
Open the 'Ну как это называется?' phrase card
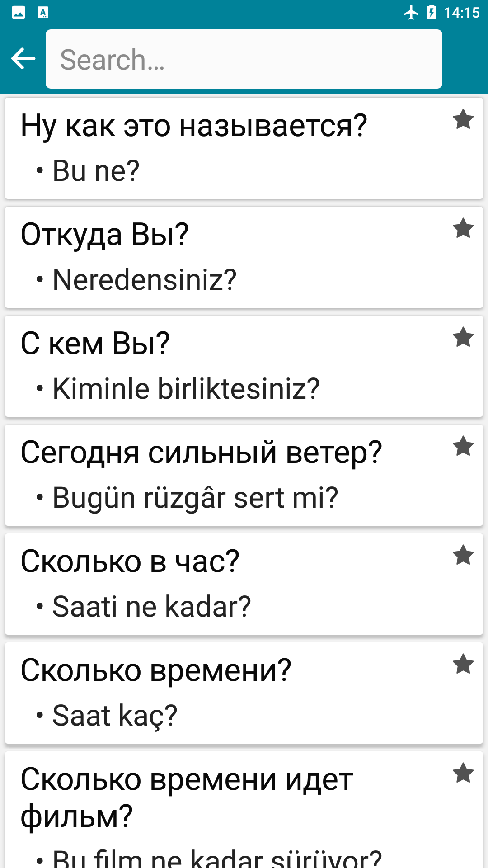pos(244,148)
